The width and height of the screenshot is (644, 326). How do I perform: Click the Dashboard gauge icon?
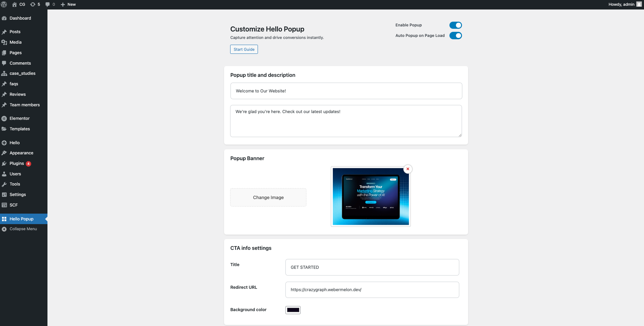coord(4,18)
